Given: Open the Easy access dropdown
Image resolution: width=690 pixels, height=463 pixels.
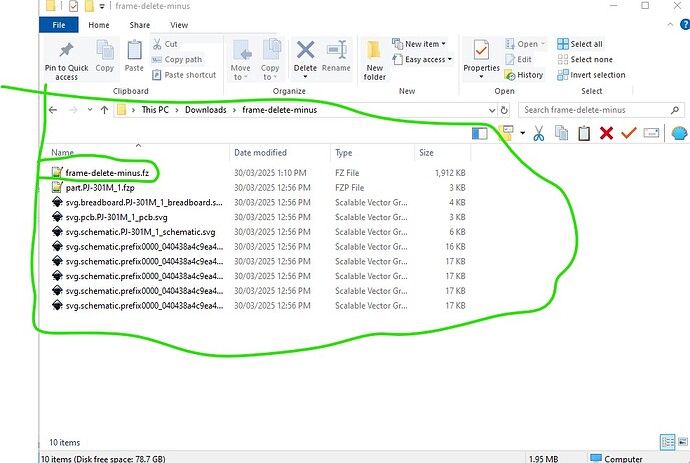Looking at the screenshot, I should click(428, 60).
